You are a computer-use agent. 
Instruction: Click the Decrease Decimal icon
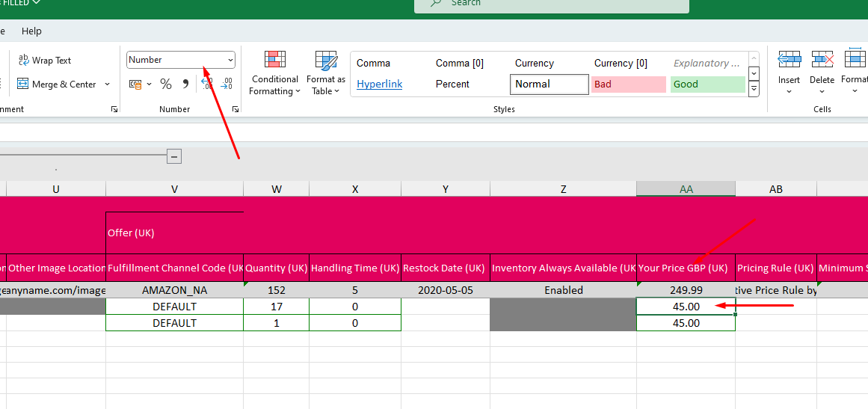click(x=227, y=84)
